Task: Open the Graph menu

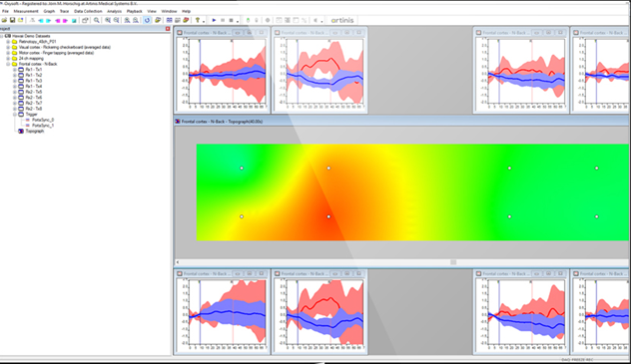Action: [49, 11]
